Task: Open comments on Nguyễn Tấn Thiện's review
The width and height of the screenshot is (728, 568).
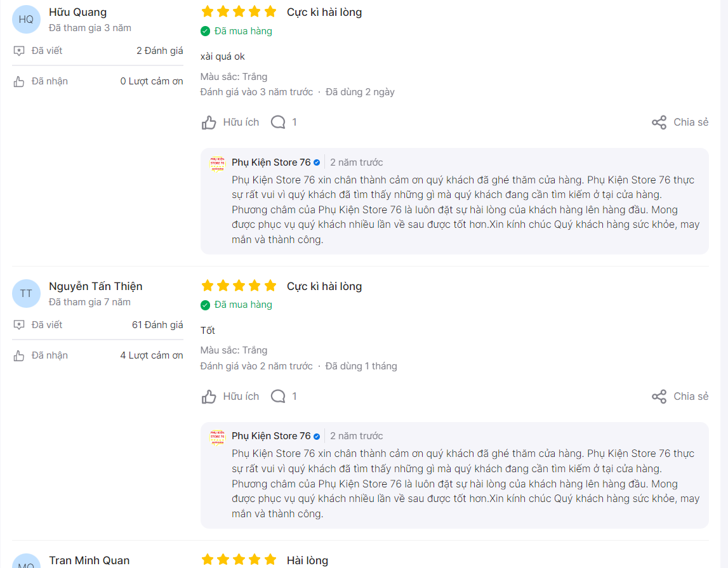Action: (278, 396)
